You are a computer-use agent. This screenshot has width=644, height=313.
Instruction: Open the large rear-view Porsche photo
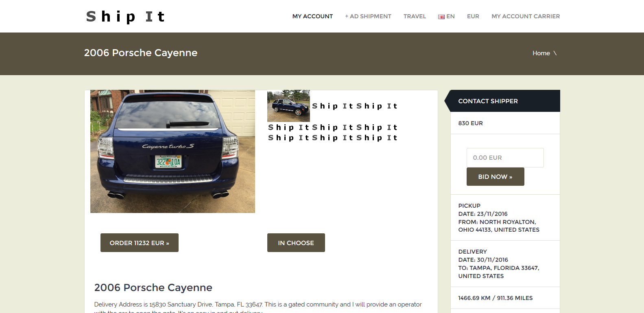172,151
